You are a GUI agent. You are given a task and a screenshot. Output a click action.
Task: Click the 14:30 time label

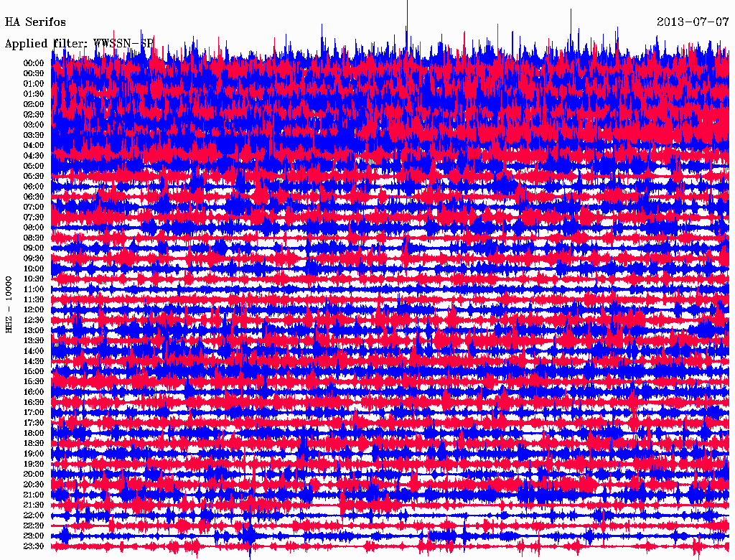click(33, 362)
